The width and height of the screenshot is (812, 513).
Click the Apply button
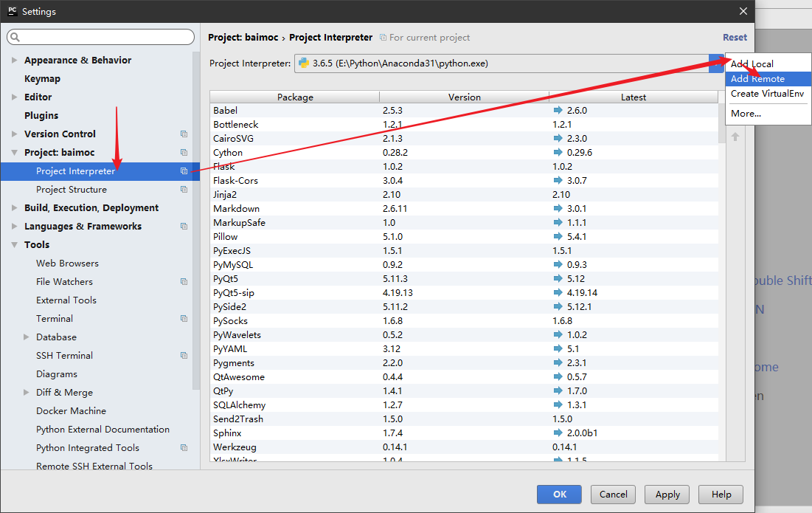coord(667,495)
